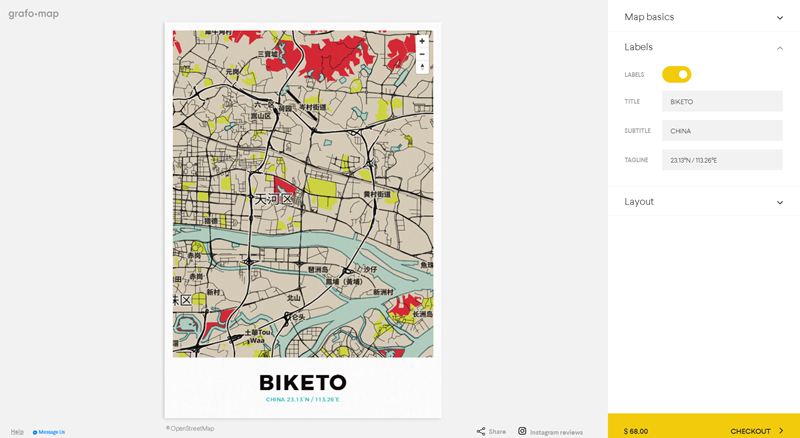Screen dimensions: 800x438
Task: Click the Messenger icon beside Message Us
Action: click(35, 432)
